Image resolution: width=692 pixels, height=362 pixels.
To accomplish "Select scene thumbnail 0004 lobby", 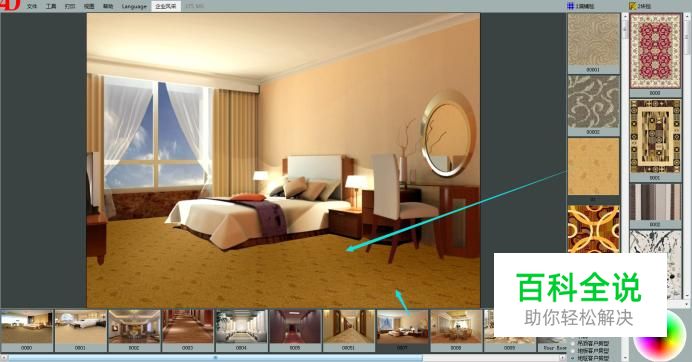I will click(241, 330).
